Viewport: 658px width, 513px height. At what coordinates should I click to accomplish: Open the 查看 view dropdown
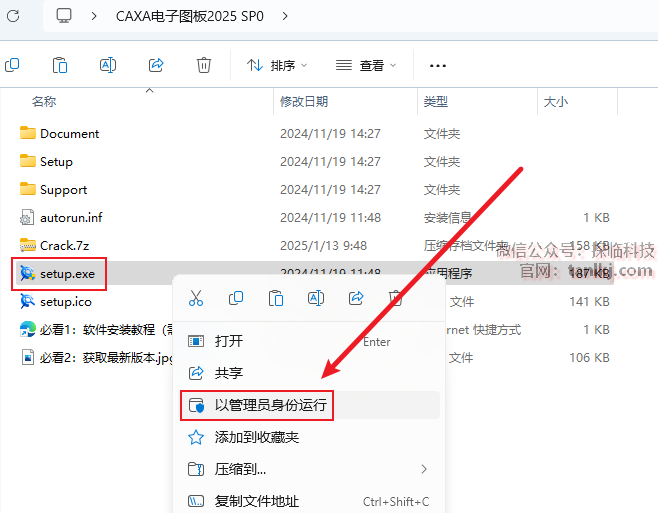click(x=366, y=65)
